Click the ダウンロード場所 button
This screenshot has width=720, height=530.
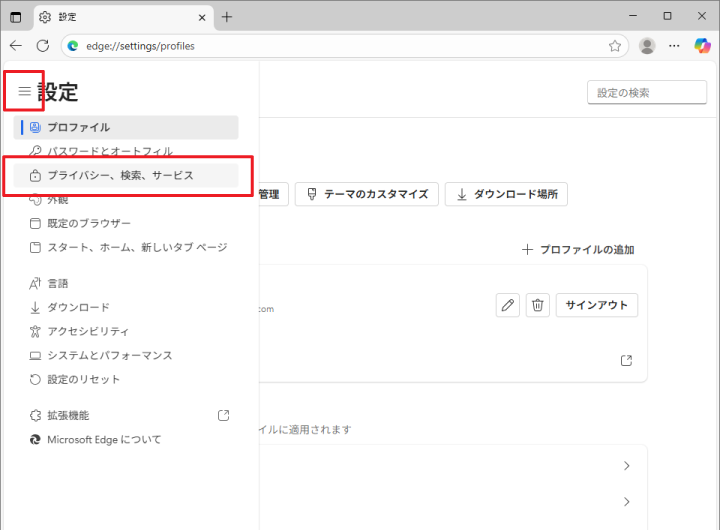click(x=506, y=194)
